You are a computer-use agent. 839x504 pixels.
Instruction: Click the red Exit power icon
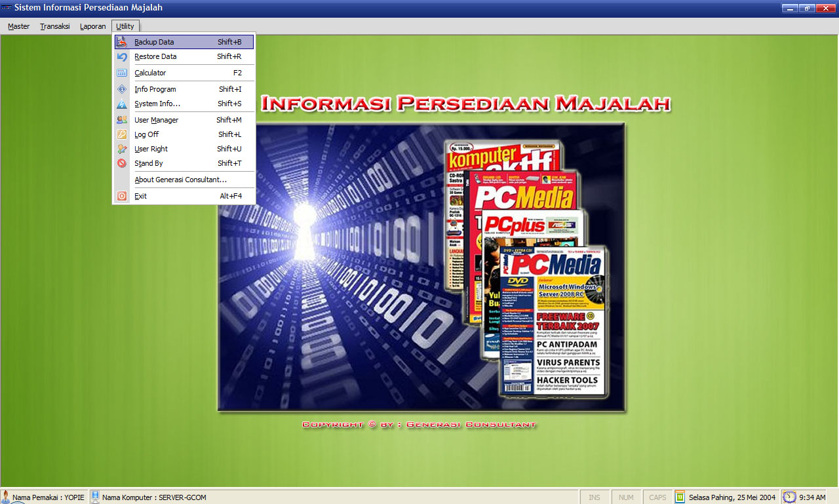(x=122, y=196)
